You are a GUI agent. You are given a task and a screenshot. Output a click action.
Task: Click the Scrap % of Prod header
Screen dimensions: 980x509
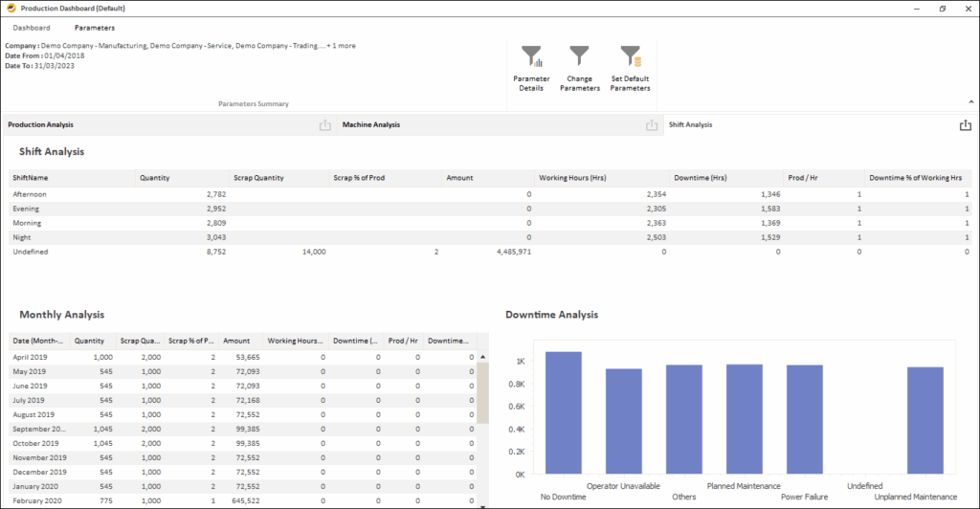click(x=358, y=178)
